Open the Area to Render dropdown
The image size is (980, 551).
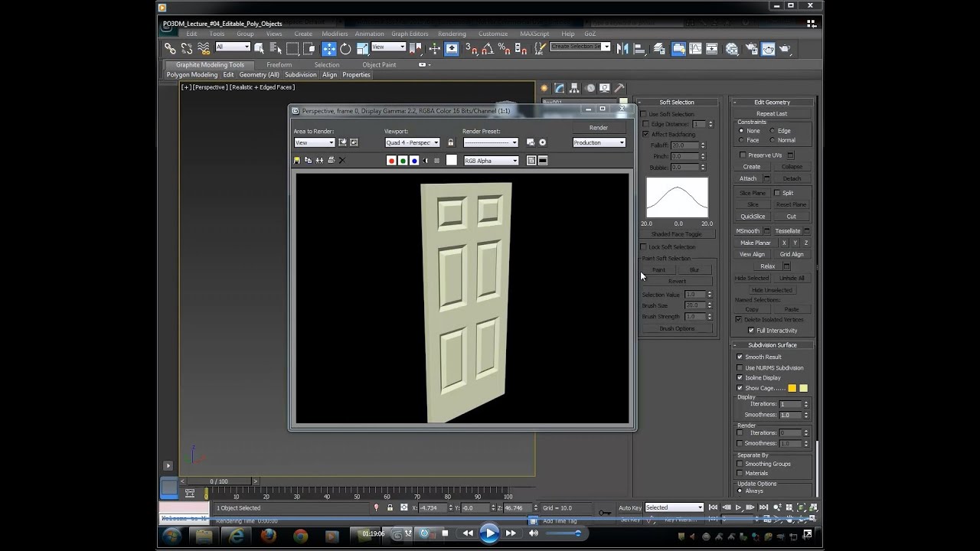pos(315,142)
